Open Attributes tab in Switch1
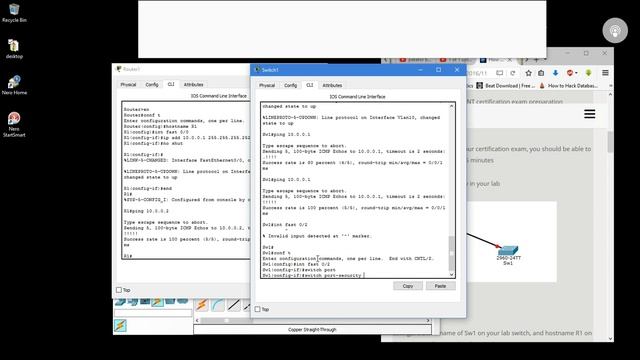 click(x=332, y=85)
